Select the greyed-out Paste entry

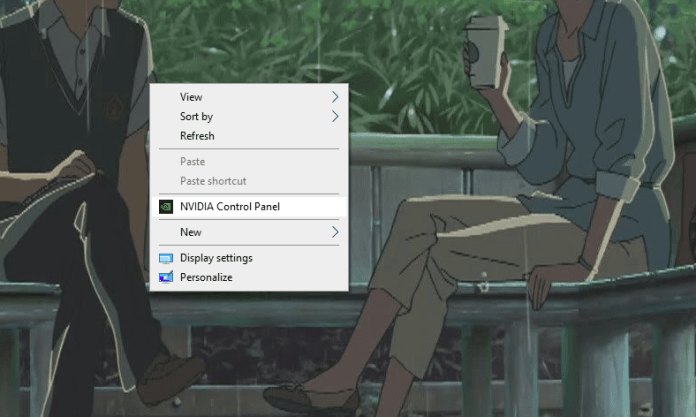pyautogui.click(x=249, y=162)
